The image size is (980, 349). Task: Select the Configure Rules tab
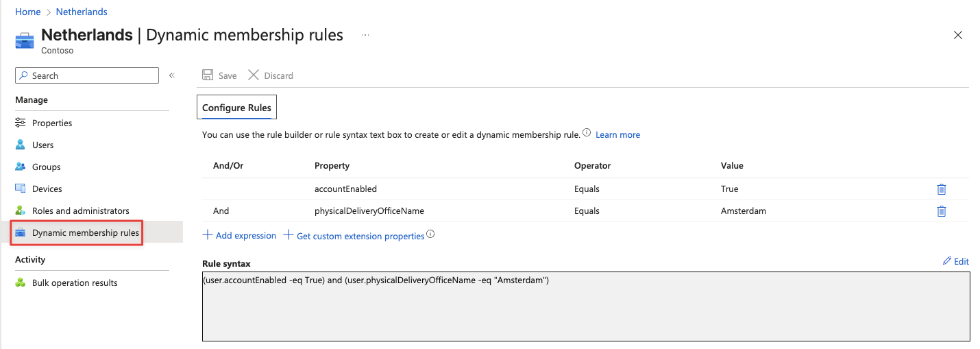[236, 108]
